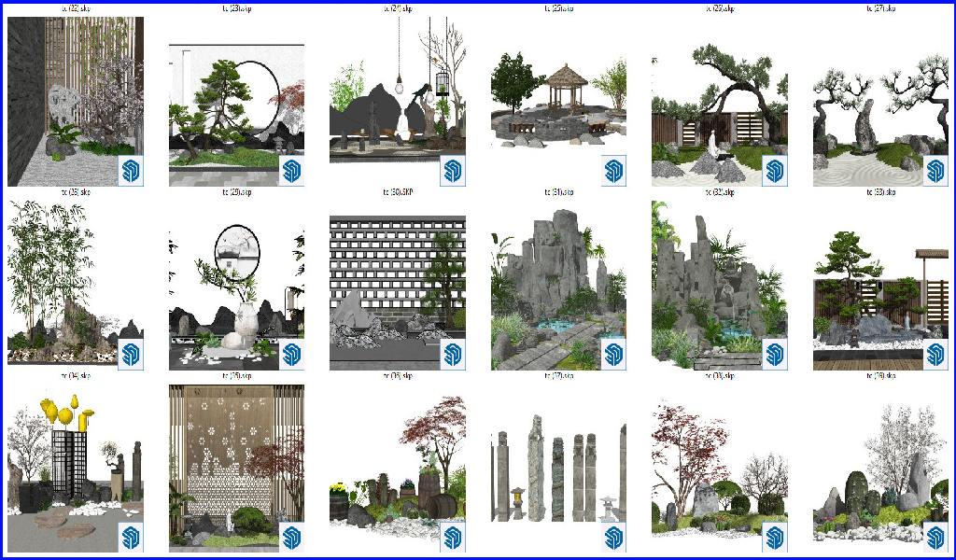The height and width of the screenshot is (560, 956).
Task: Select the dark brick wall courtyard thumbnail
Action: [75, 101]
